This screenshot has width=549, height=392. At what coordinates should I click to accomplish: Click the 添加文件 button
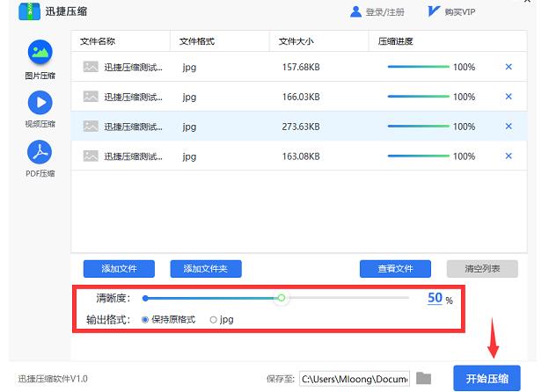tap(118, 269)
